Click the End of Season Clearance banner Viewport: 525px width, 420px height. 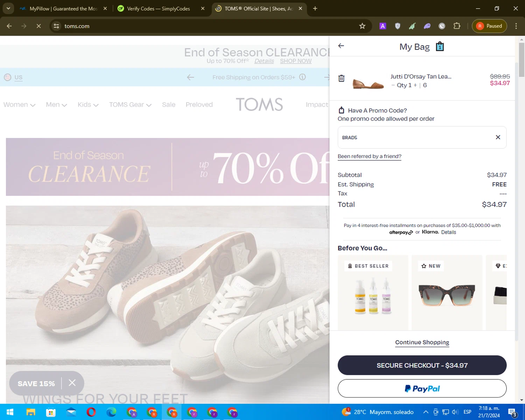(167, 167)
